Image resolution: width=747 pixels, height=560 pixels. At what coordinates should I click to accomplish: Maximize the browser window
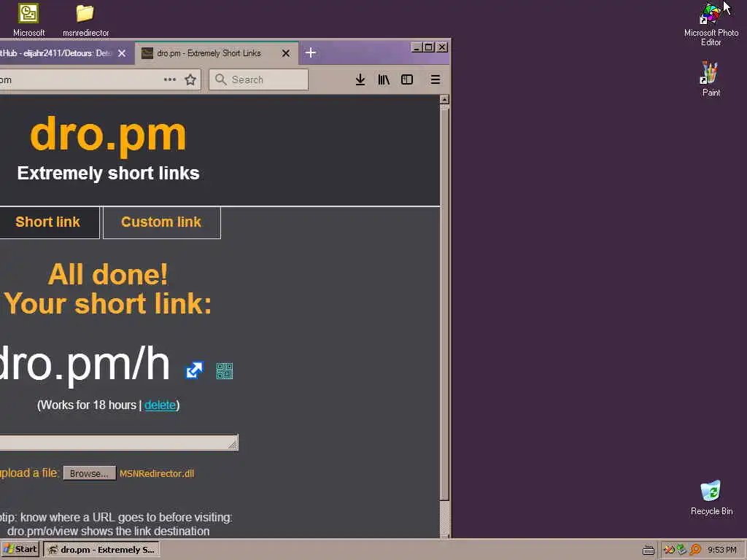(x=428, y=47)
